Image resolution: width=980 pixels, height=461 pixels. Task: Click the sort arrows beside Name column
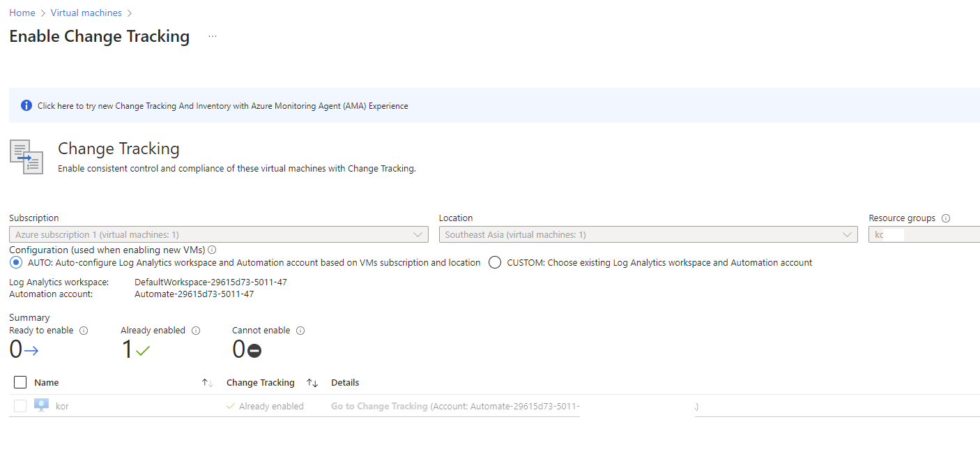pos(206,382)
